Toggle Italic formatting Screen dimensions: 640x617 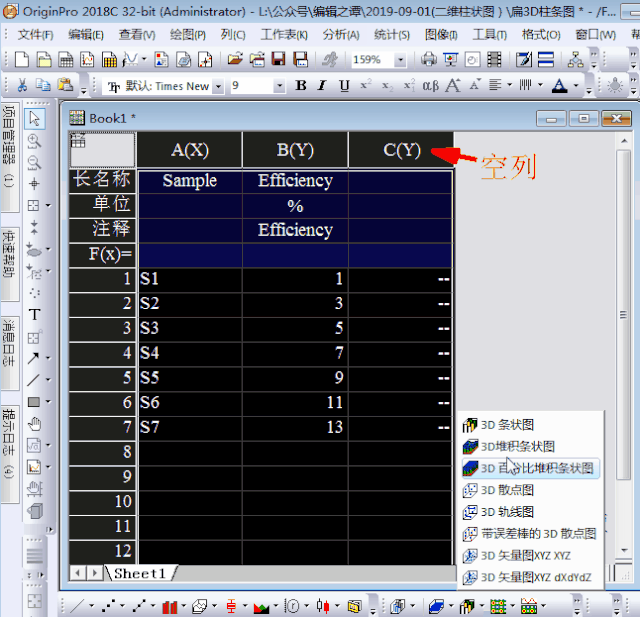[323, 86]
